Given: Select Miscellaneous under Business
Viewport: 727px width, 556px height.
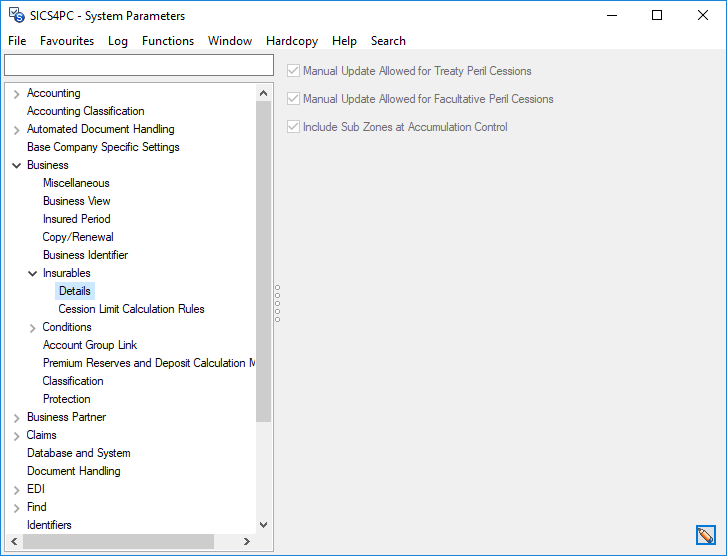Looking at the screenshot, I should pyautogui.click(x=76, y=183).
